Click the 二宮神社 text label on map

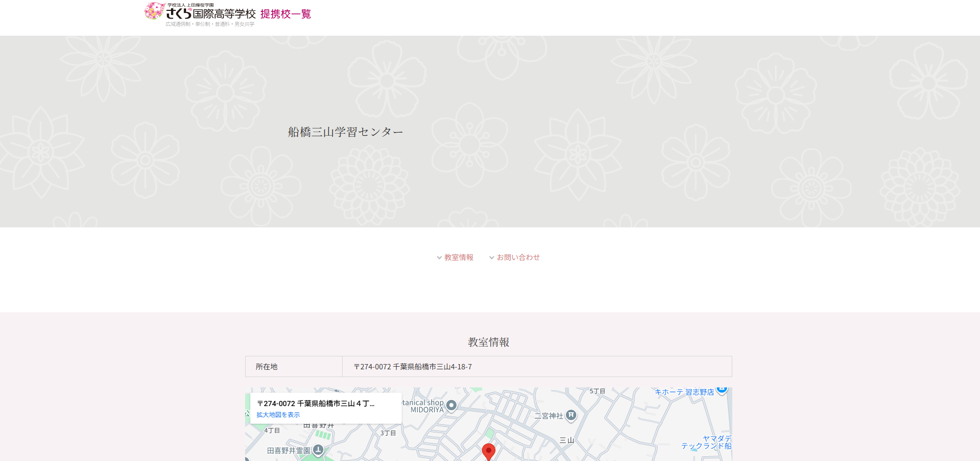(x=549, y=416)
